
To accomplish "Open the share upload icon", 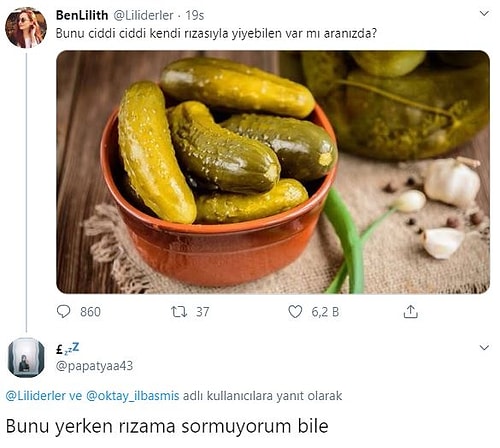I will (410, 311).
